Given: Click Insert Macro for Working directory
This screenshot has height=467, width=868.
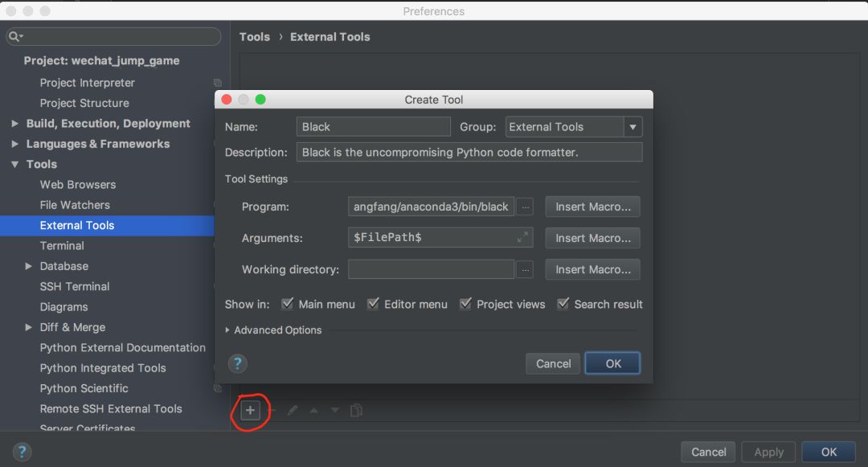Looking at the screenshot, I should pyautogui.click(x=593, y=270).
